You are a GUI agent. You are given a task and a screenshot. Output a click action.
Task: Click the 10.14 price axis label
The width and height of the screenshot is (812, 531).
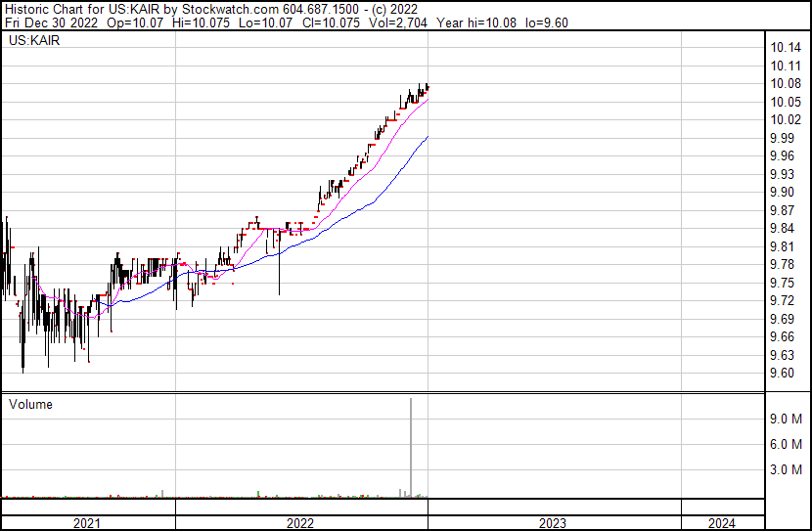[786, 48]
